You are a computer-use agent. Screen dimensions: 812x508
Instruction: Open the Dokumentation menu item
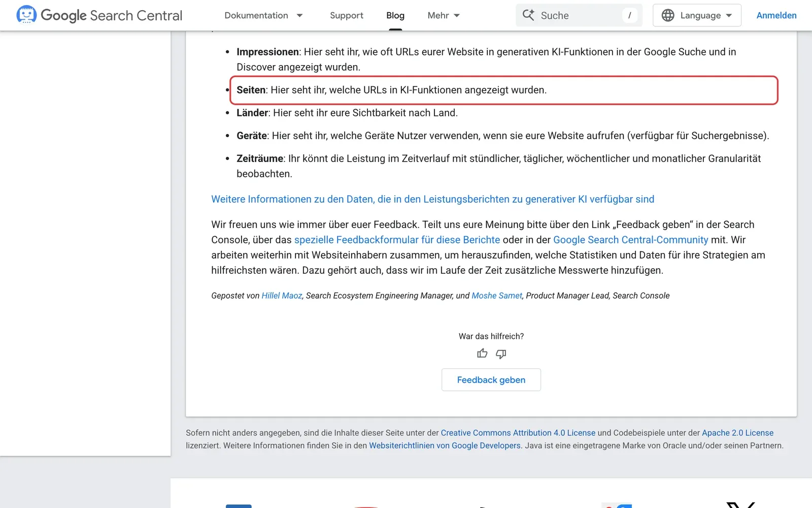[x=256, y=15]
